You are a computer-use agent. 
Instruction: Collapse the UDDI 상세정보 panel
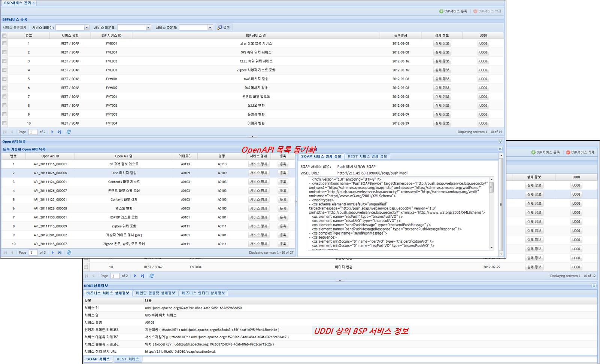[x=594, y=286]
